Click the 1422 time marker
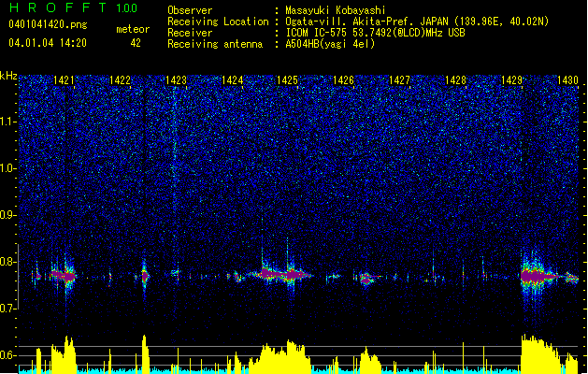The height and width of the screenshot is (374, 588). coord(120,80)
